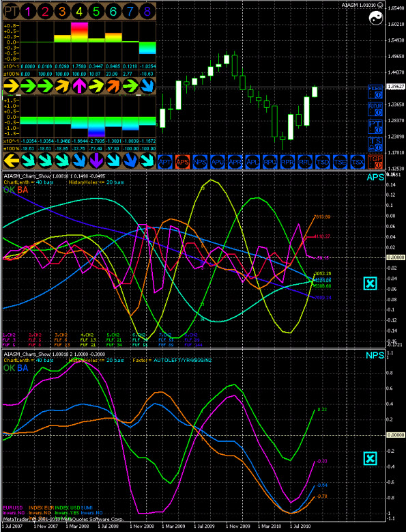This screenshot has height=532, width=406.
Task: Select the red number 2 circle
Action: point(45,12)
